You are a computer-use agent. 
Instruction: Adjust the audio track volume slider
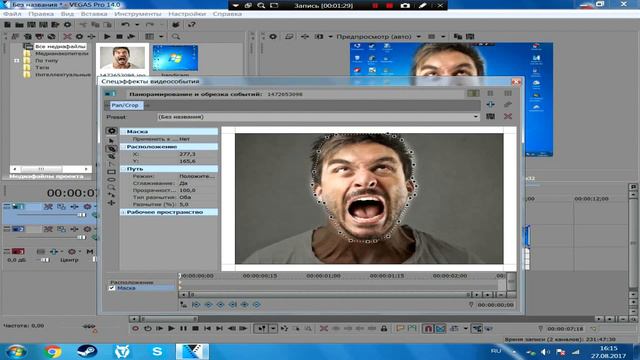coord(45,260)
